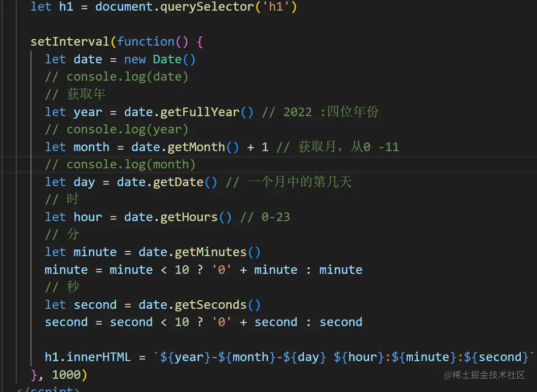Click the 'date.getHours()' call

[x=178, y=217]
